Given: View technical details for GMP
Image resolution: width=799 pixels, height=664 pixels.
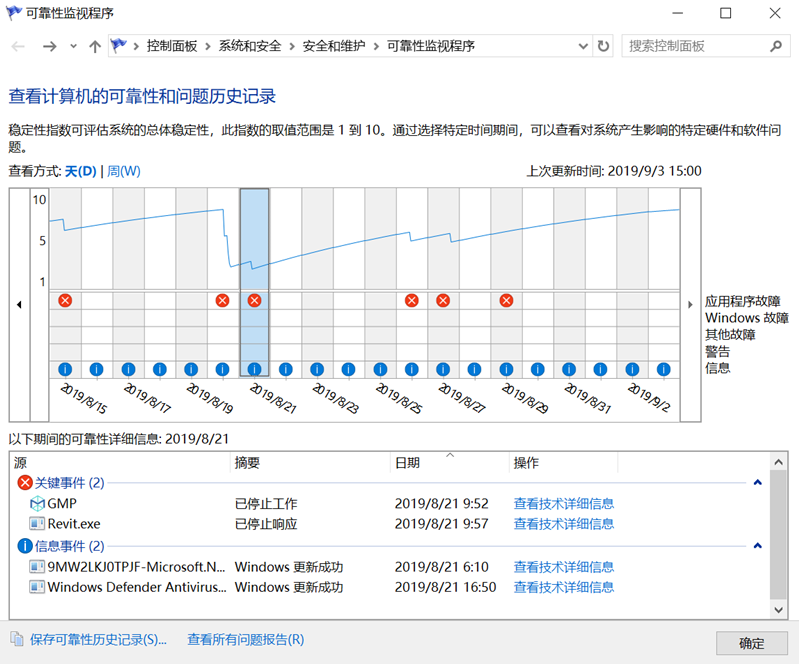Looking at the screenshot, I should (564, 503).
